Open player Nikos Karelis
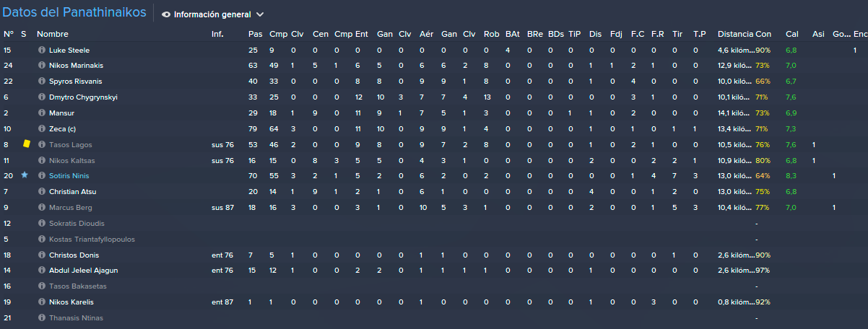The image size is (868, 329). click(71, 302)
